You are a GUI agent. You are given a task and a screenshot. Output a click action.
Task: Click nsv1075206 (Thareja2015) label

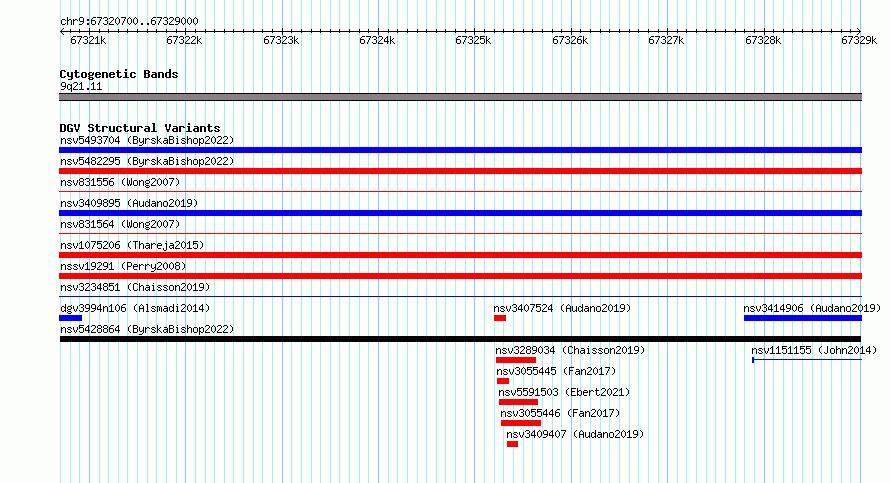click(132, 245)
